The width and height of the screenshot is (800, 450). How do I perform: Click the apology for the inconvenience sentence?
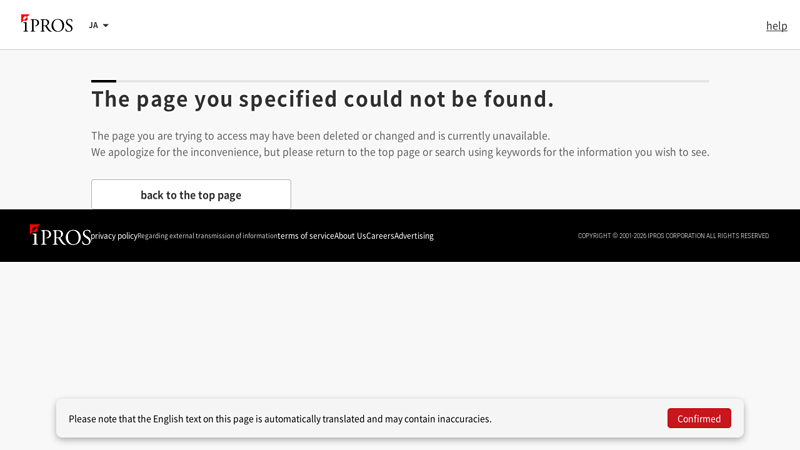pyautogui.click(x=400, y=152)
